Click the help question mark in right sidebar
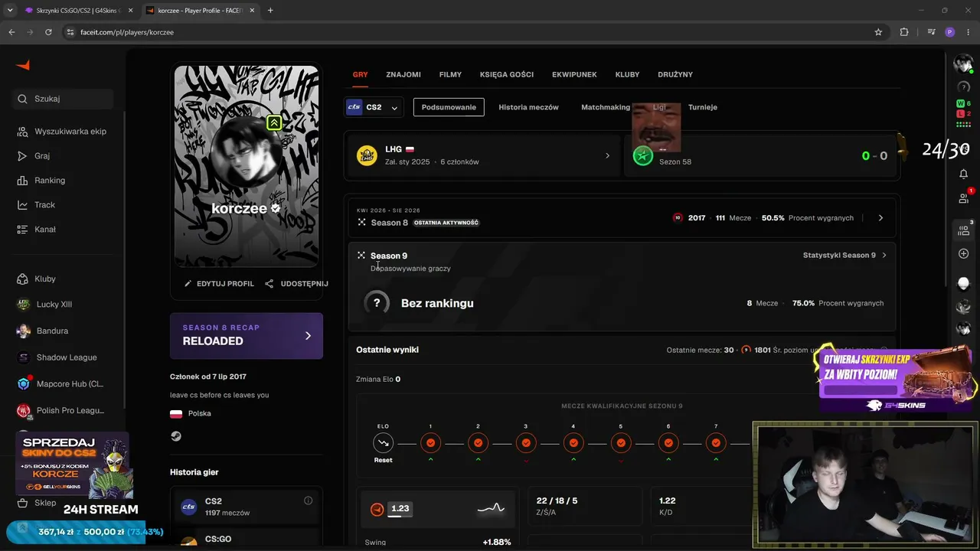Viewport: 980px width, 551px height. [x=963, y=87]
